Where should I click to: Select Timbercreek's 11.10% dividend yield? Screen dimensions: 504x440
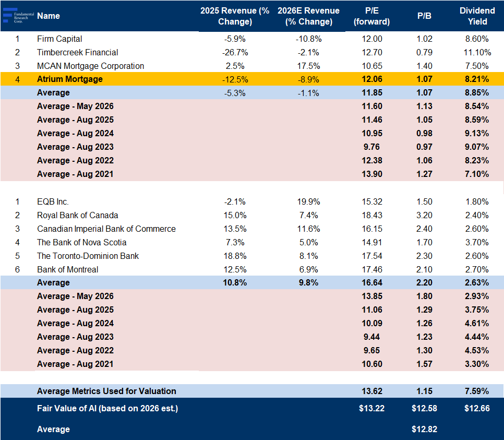click(x=477, y=52)
